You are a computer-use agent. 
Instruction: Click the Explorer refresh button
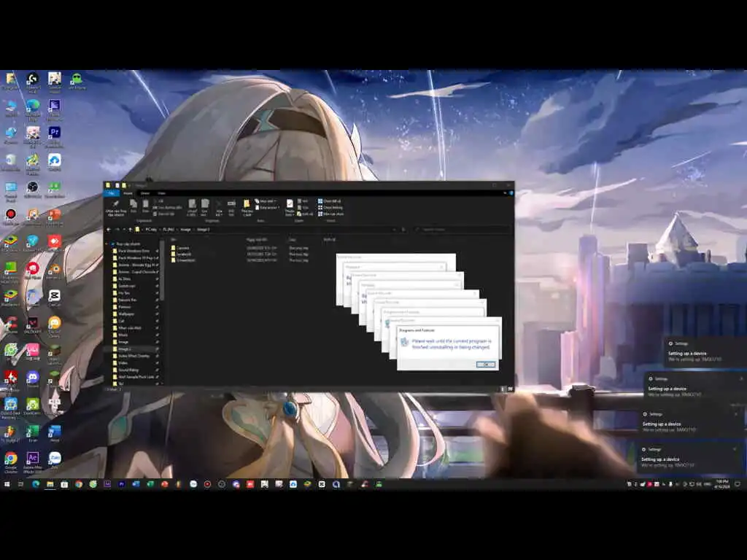click(x=403, y=230)
